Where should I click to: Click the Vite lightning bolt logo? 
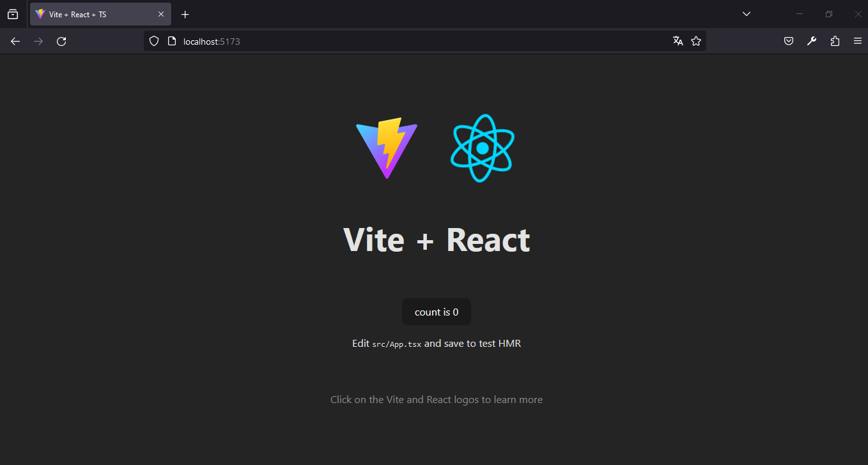386,147
